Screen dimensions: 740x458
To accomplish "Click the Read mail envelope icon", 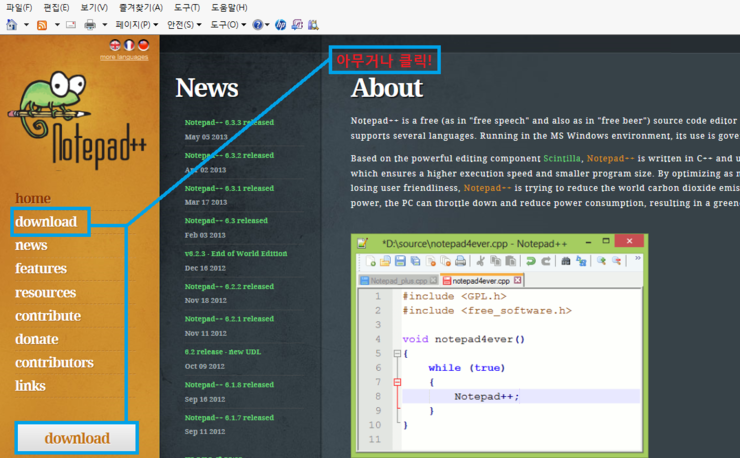I will pyautogui.click(x=71, y=25).
